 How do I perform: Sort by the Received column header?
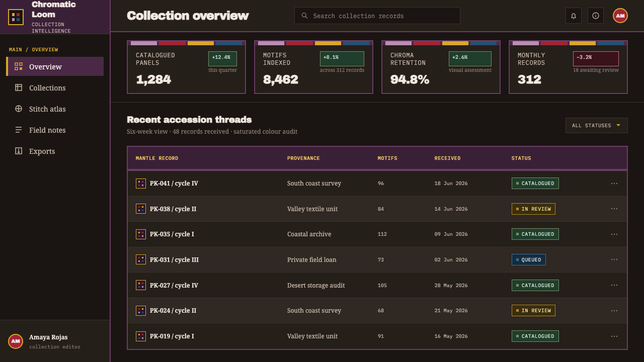pos(447,158)
